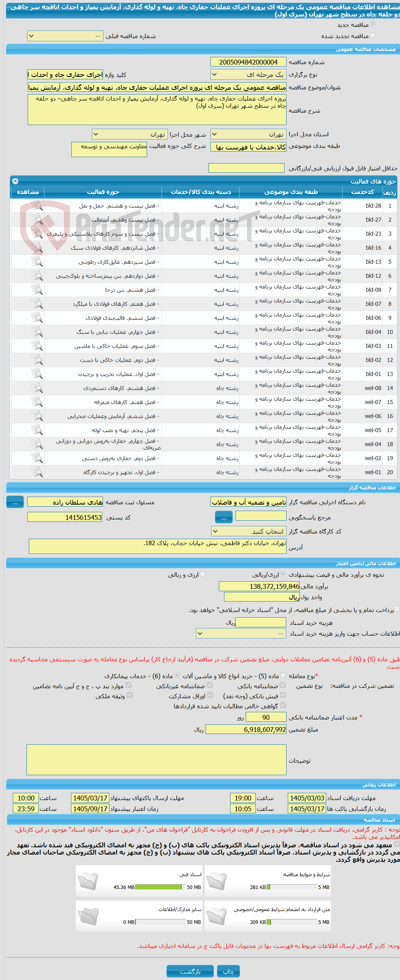Viewport: 400px width, 980px height.
Task: Open the اسناد فنی folder icon
Action: pos(88,881)
